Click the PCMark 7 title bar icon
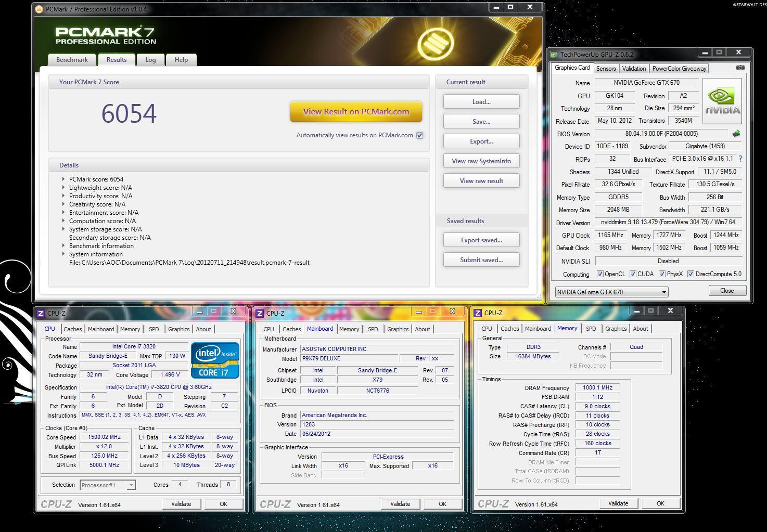The image size is (767, 532). coord(40,9)
